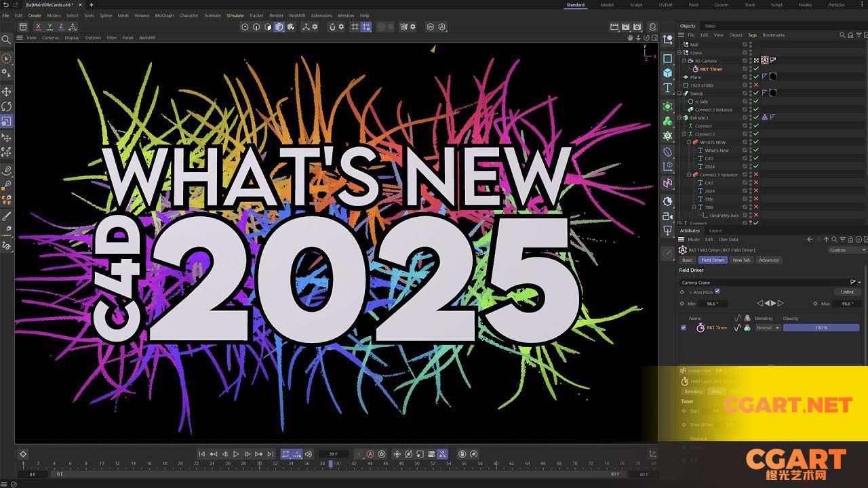Screen dimensions: 868x488
Task: Select the New Tab attributes button
Action: point(741,260)
